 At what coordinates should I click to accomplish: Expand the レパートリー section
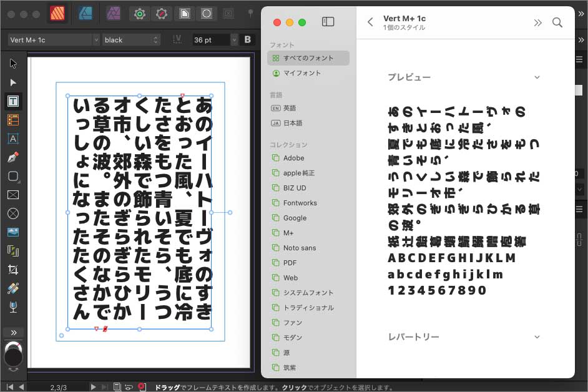(537, 336)
